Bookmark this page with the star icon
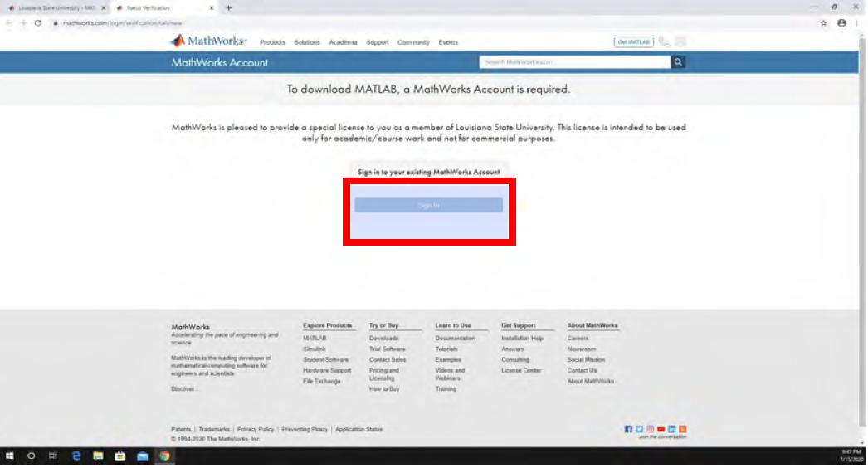 [824, 23]
